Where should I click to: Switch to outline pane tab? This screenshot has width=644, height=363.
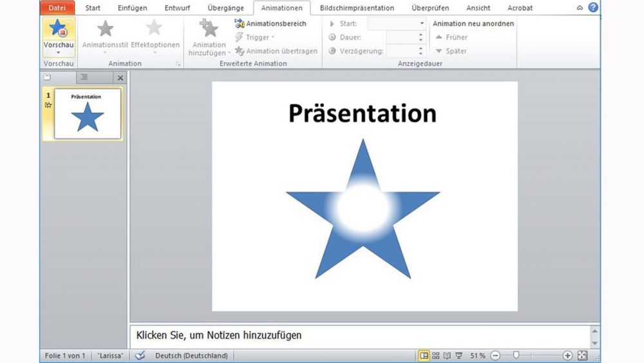click(x=84, y=77)
